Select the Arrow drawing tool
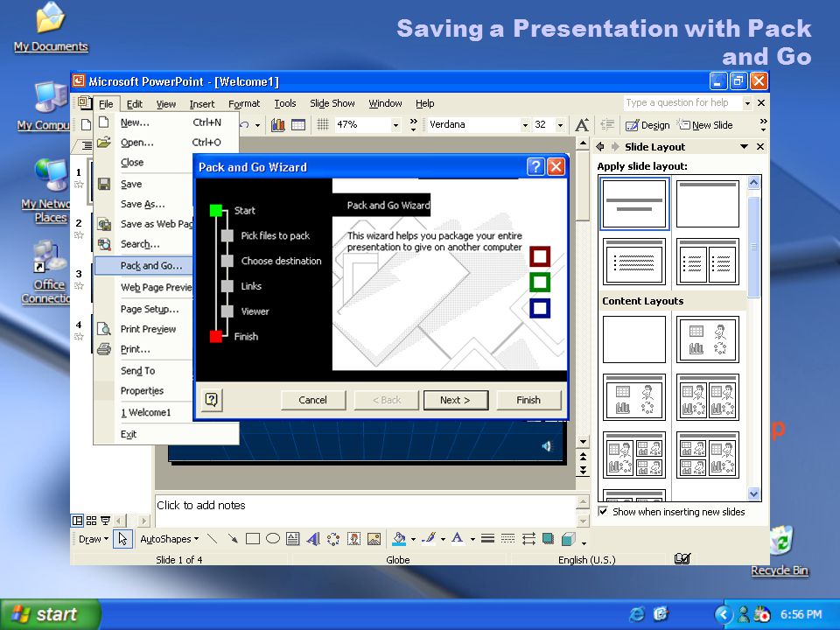The width and height of the screenshot is (840, 630). click(233, 538)
